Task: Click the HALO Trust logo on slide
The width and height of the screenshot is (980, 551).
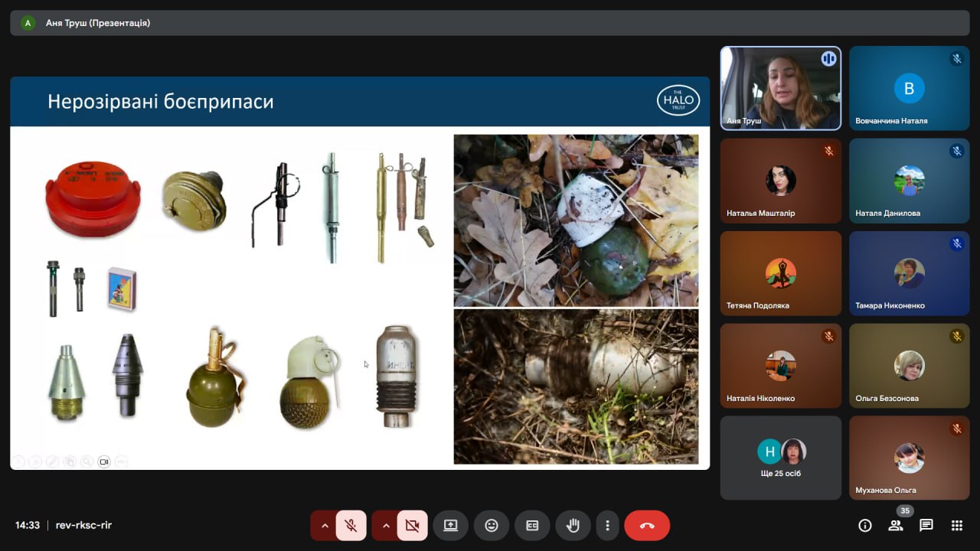Action: click(x=678, y=100)
